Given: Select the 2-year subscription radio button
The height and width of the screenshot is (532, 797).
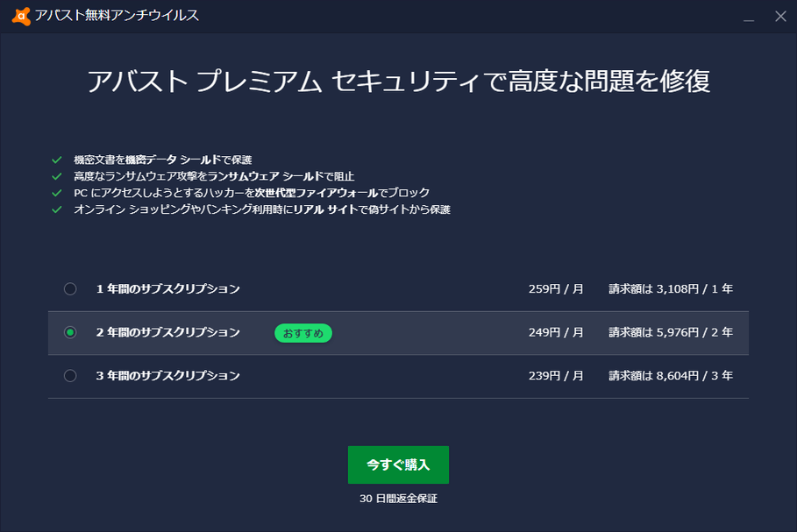Looking at the screenshot, I should point(70,332).
